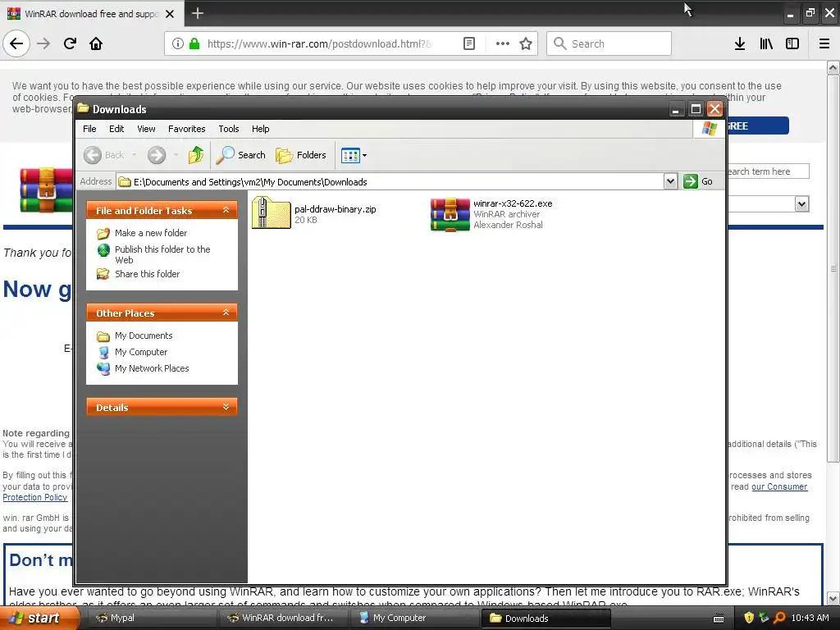Go to My Documents in Other Places

click(x=144, y=336)
